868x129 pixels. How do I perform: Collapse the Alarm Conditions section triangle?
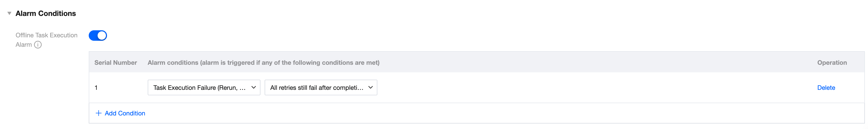coord(9,14)
